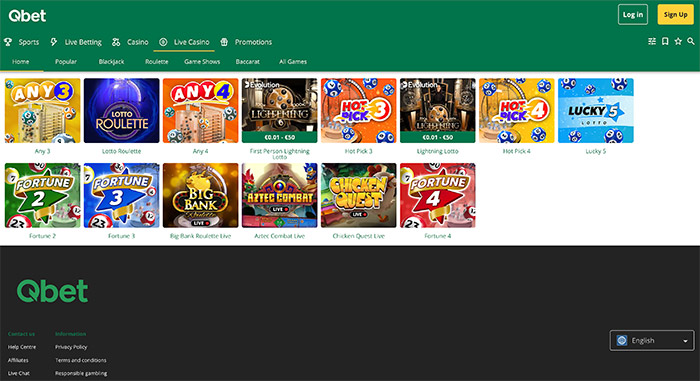Open the Sports menu
Image resolution: width=700 pixels, height=381 pixels.
click(29, 42)
